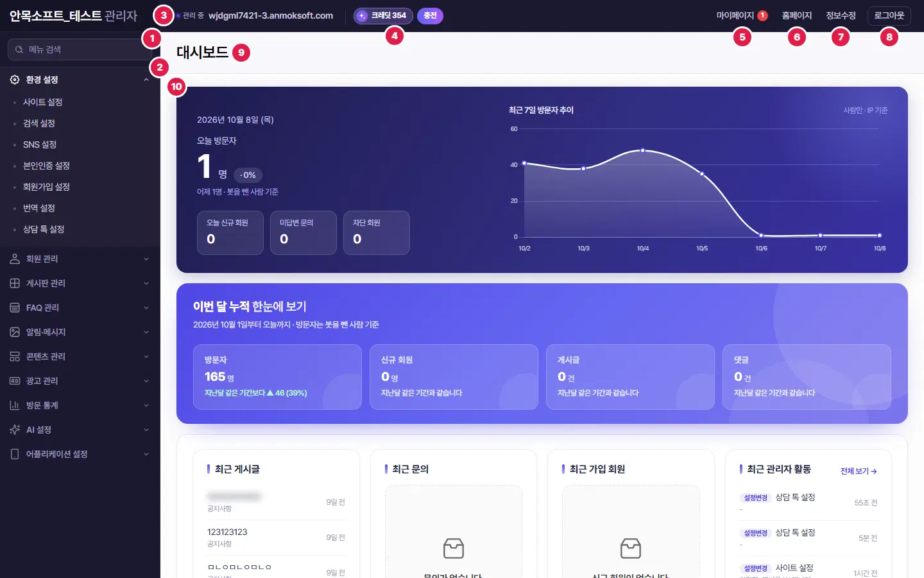Click the gear icon beside 환경 설정
This screenshot has height=578, width=924.
(x=15, y=80)
